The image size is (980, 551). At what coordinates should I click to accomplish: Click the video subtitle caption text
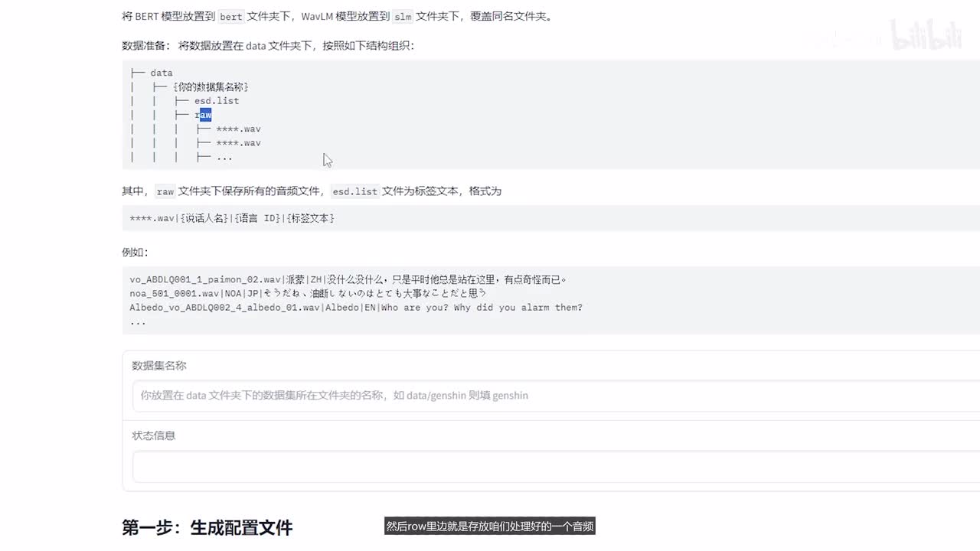click(x=490, y=527)
